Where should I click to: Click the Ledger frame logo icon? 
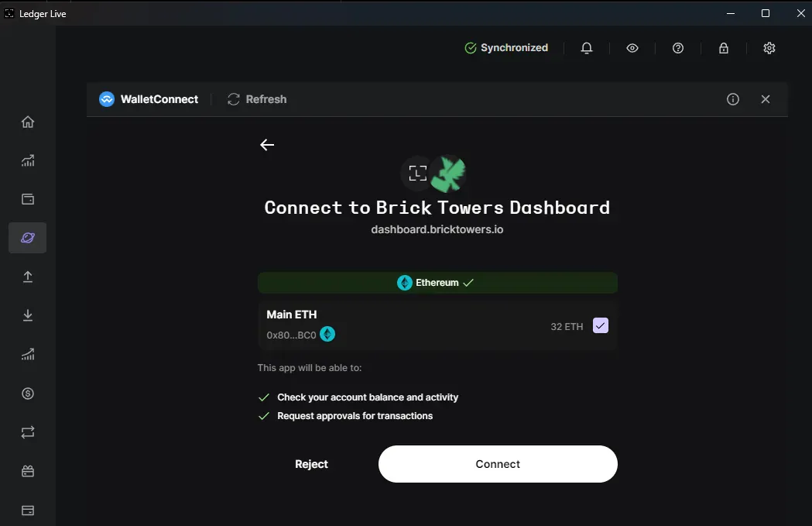coord(417,173)
